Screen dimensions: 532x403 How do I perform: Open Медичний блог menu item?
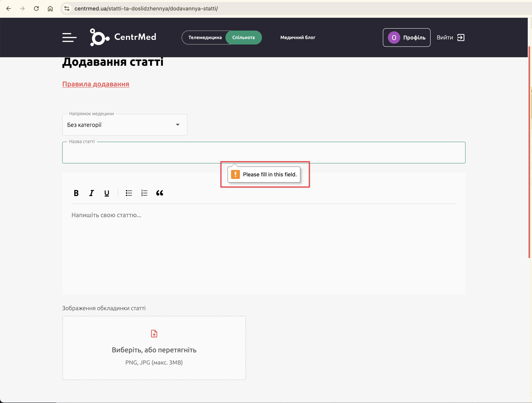pos(298,38)
